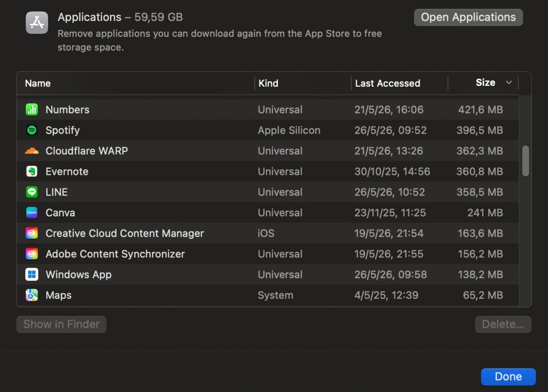Click the 21/5/26, 16:06 access date

tap(389, 110)
